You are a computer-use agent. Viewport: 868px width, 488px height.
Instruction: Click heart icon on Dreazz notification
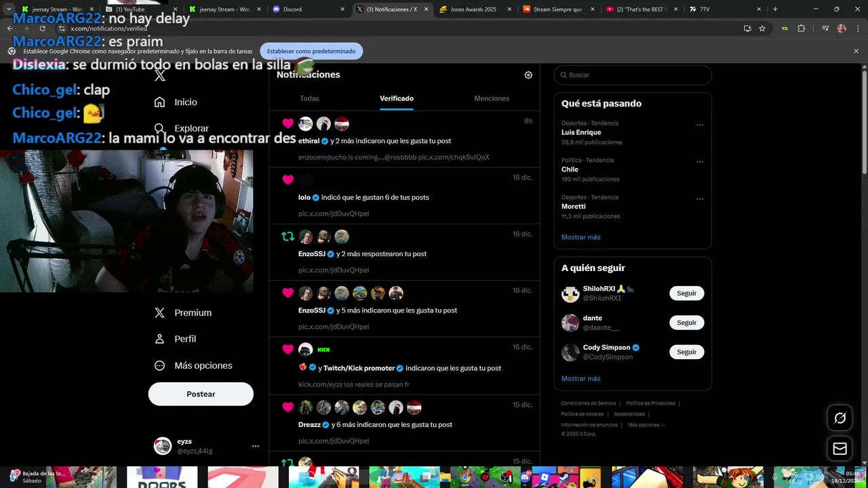tap(288, 407)
